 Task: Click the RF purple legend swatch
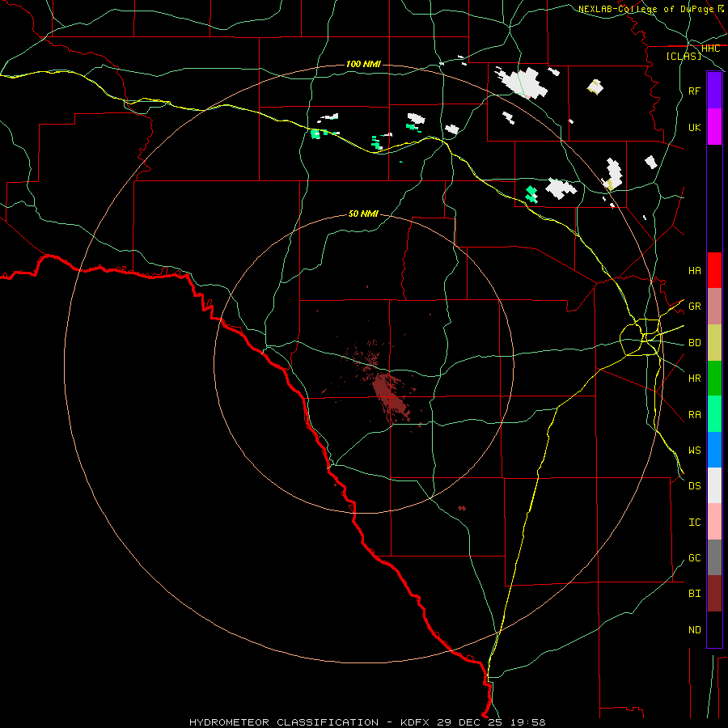point(714,91)
